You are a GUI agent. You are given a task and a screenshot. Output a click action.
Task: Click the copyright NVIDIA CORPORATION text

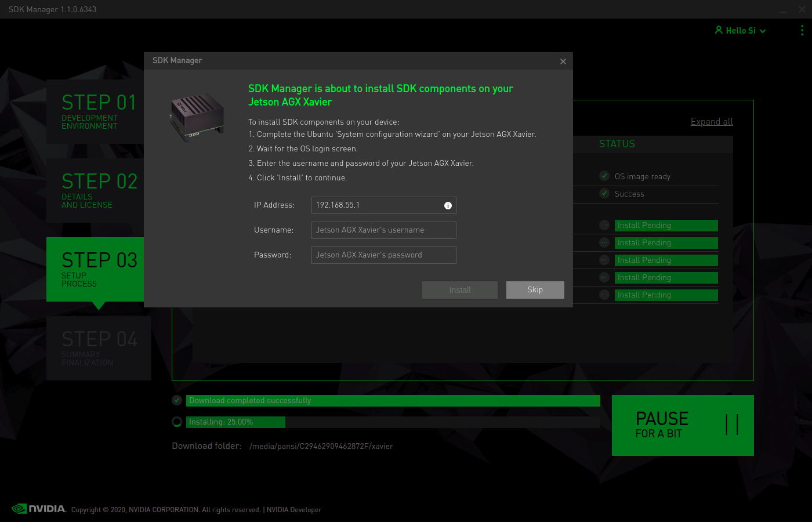tap(166, 510)
